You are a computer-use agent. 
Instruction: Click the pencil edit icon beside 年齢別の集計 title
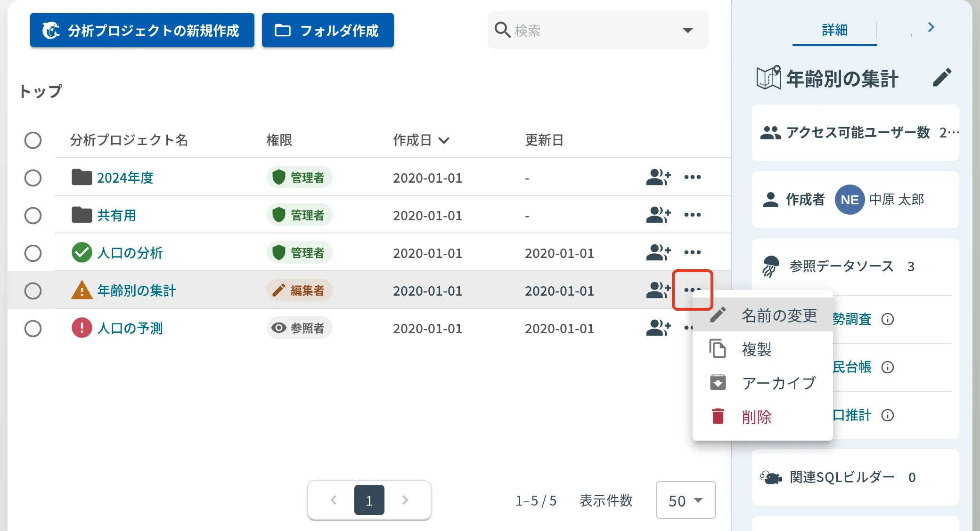coord(942,78)
